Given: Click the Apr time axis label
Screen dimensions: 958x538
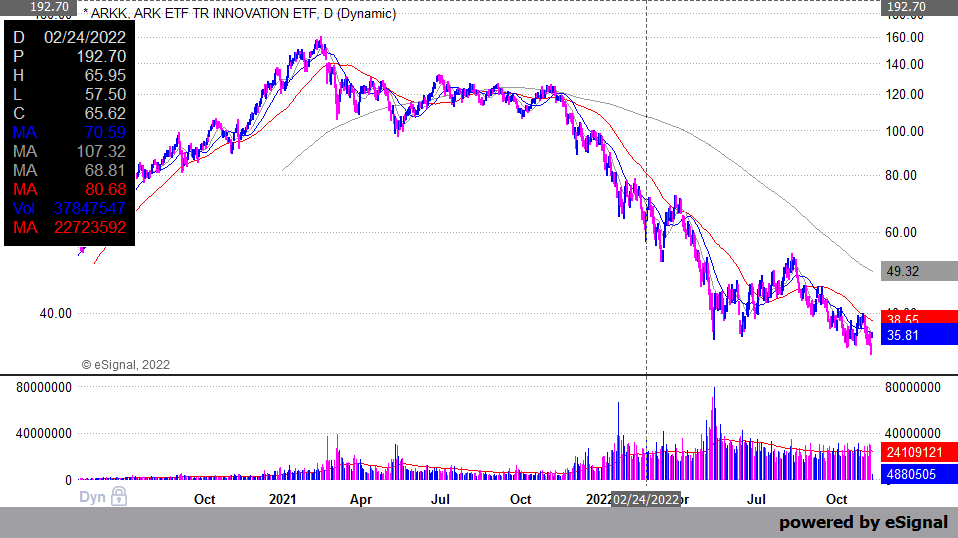Looking at the screenshot, I should (360, 500).
